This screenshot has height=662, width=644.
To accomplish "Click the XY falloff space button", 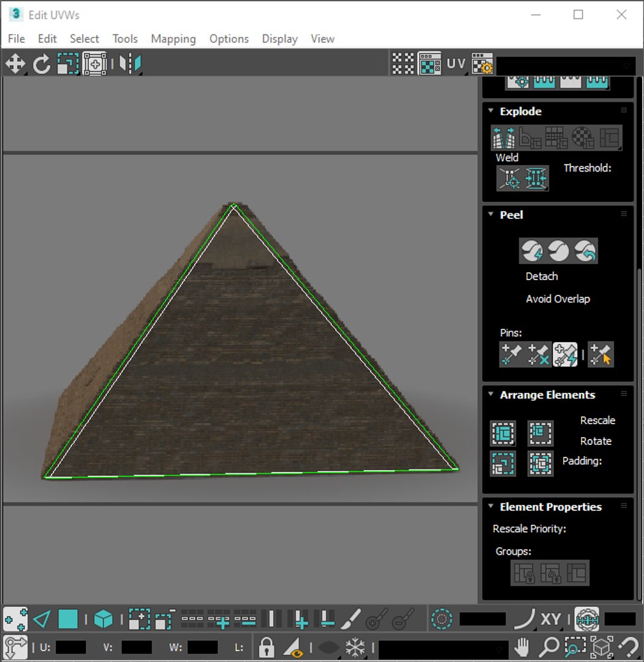I will click(x=551, y=619).
